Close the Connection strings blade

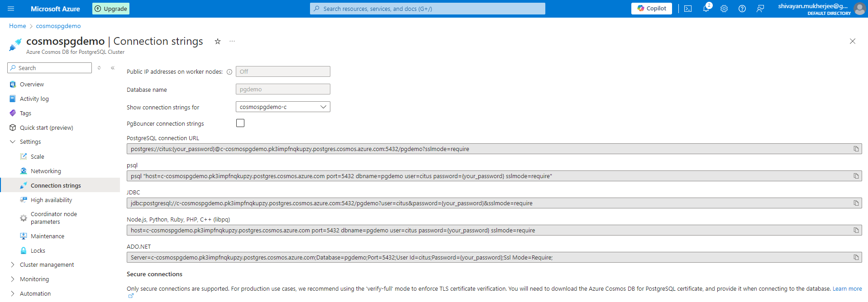click(853, 41)
